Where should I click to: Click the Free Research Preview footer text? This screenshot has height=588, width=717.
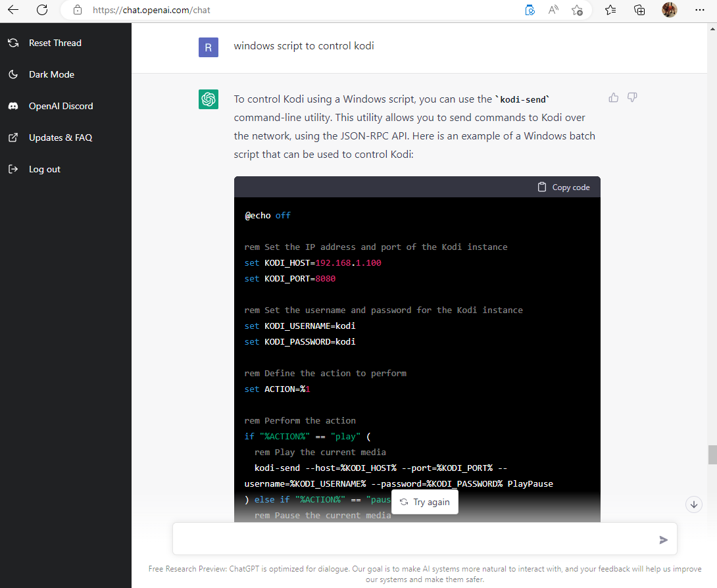(425, 574)
